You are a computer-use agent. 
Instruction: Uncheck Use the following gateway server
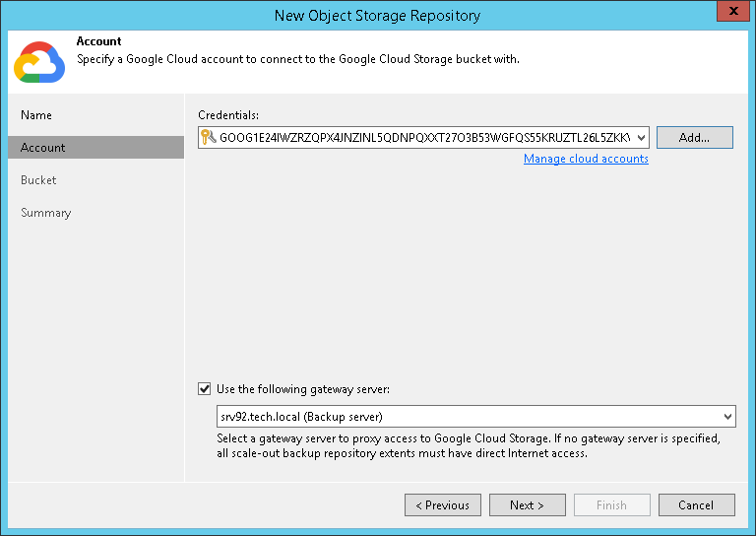[205, 389]
